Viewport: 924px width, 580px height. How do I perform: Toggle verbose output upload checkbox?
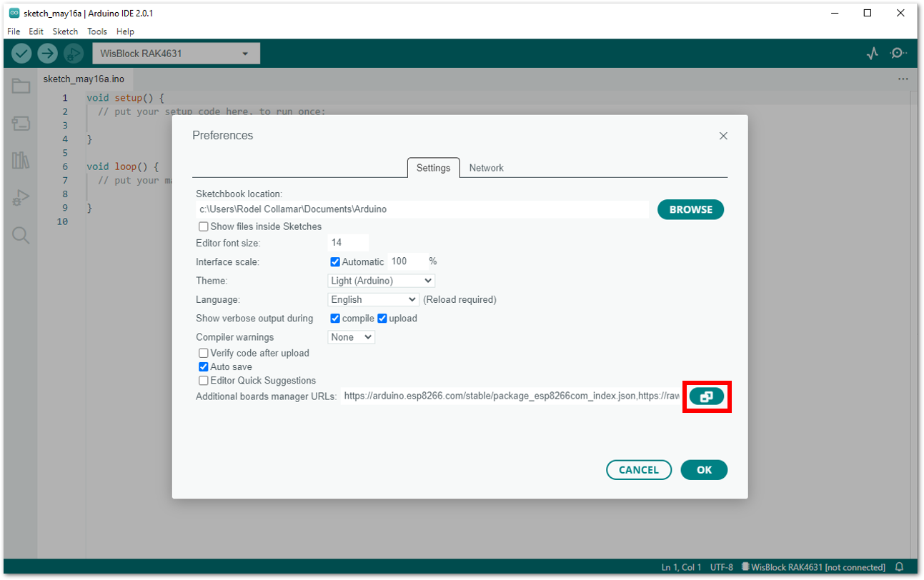click(x=382, y=318)
